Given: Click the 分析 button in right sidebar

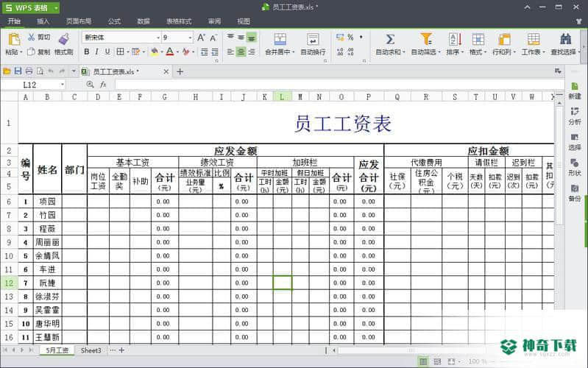Looking at the screenshot, I should point(575,117).
